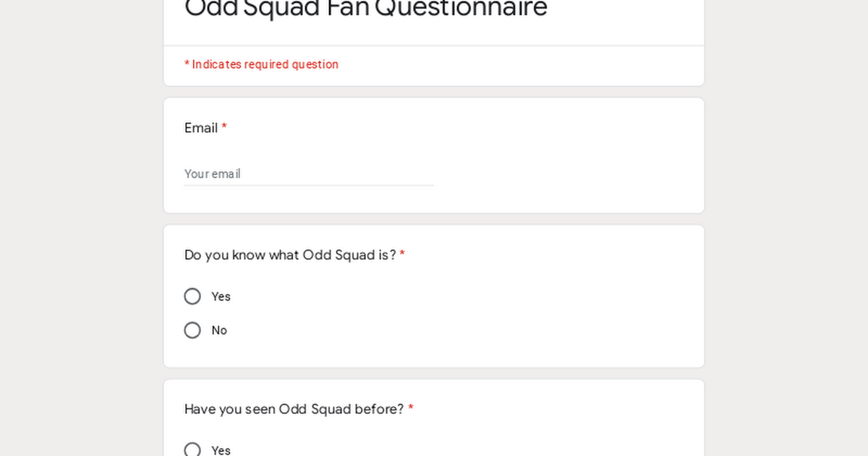This screenshot has height=456, width=868.
Task: Click the asterisk after "Odd Squad is?"
Action: click(402, 255)
